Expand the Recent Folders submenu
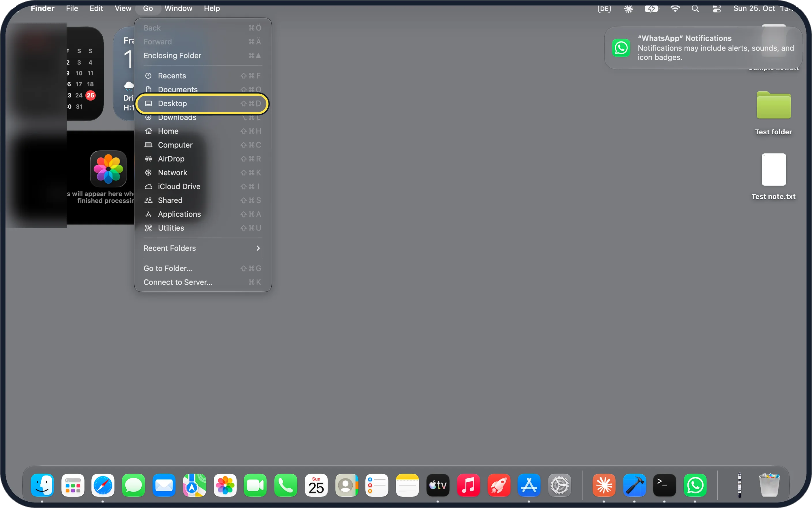The width and height of the screenshot is (812, 508). click(x=203, y=248)
